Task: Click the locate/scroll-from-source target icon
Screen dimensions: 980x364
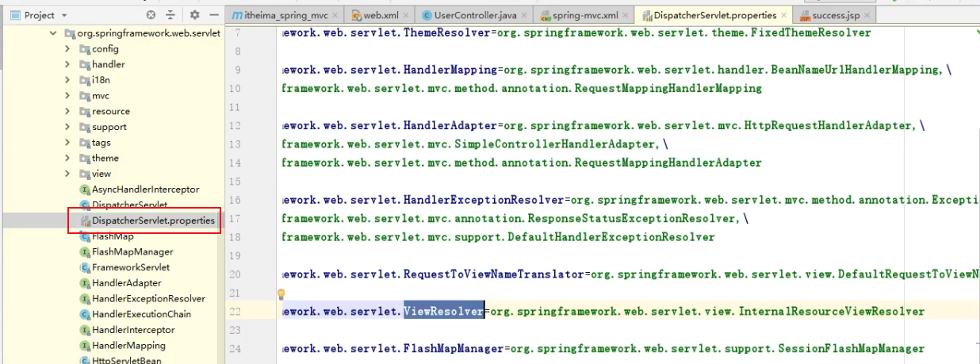Action: 151,15
